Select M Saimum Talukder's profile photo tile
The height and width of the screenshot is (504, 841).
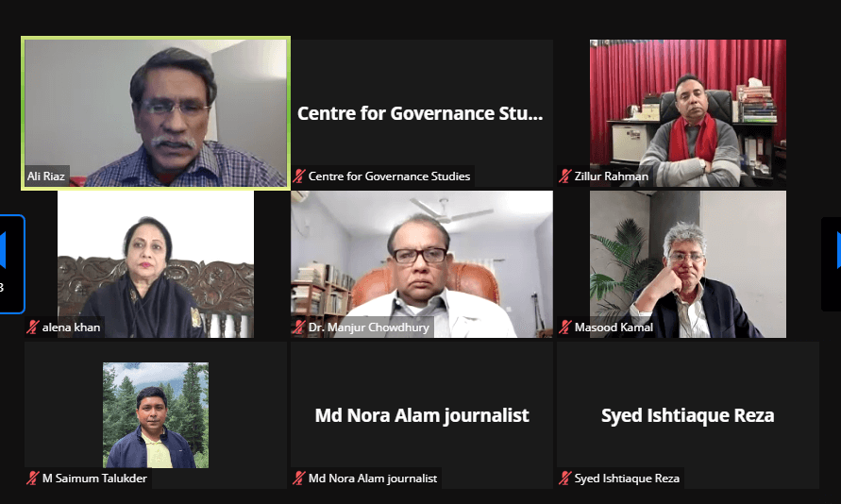click(156, 415)
